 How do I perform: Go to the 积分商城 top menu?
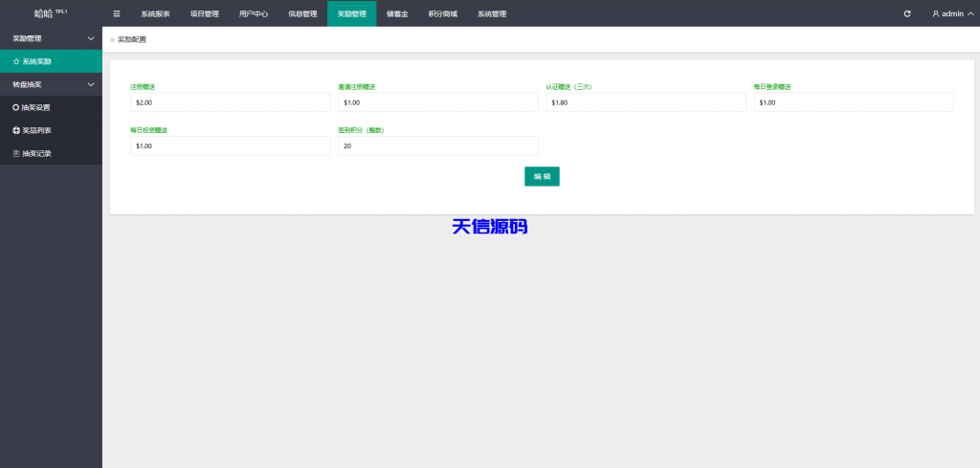pos(442,13)
